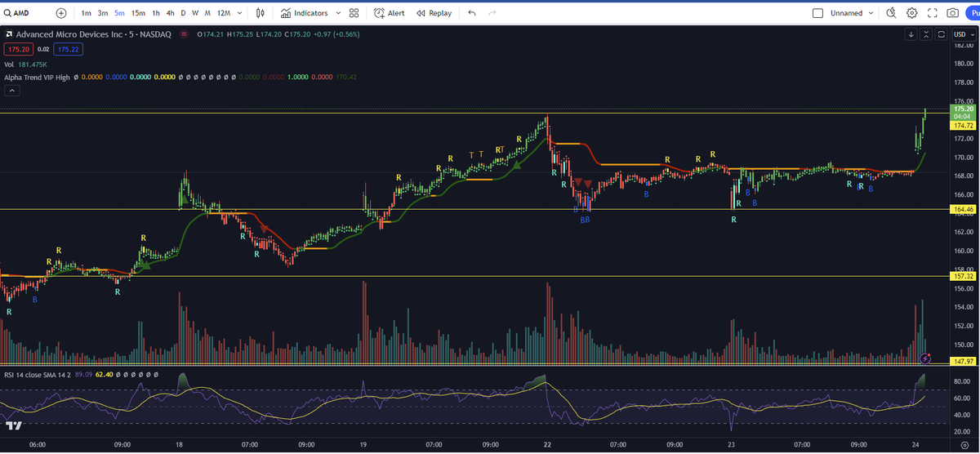Click the date label 24 on time axis

tap(916, 445)
